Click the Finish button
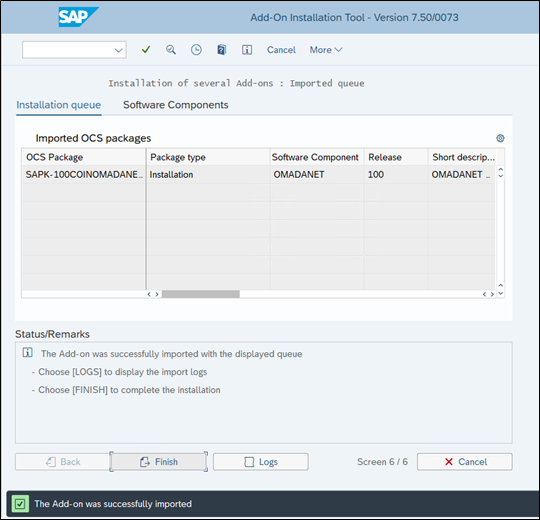The image size is (540, 520). [x=159, y=462]
